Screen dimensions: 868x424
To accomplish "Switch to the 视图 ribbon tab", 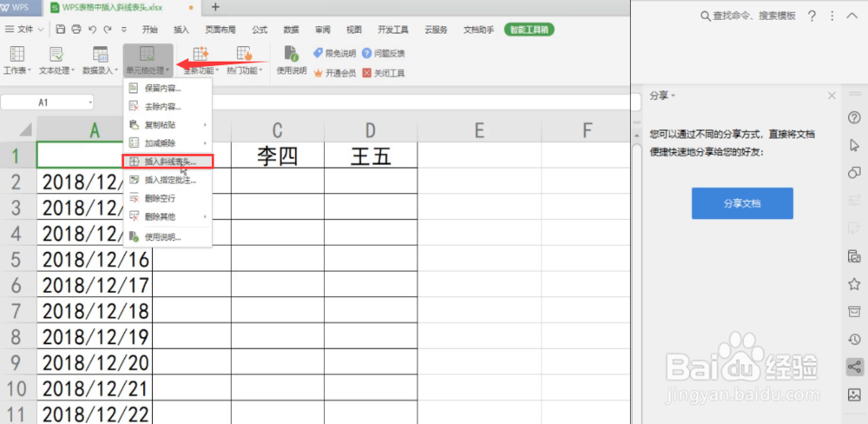I will [x=354, y=30].
